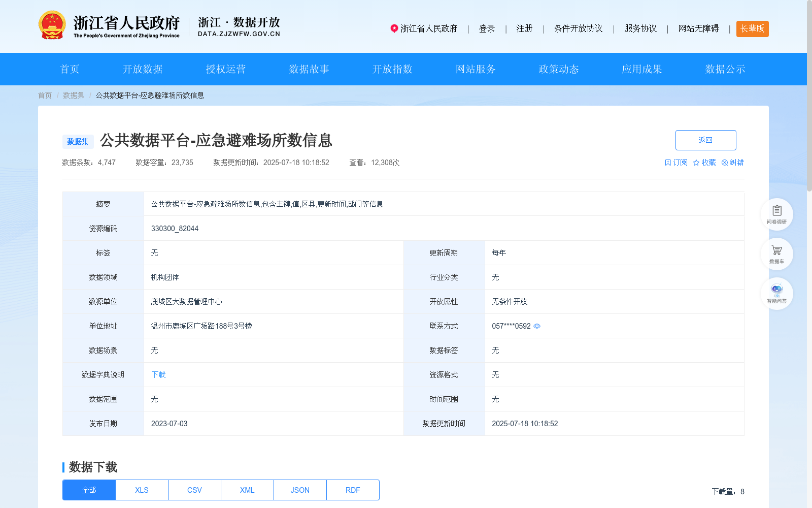Image resolution: width=812 pixels, height=508 pixels.
Task: Open the 数据集 breadcrumb link
Action: [73, 95]
